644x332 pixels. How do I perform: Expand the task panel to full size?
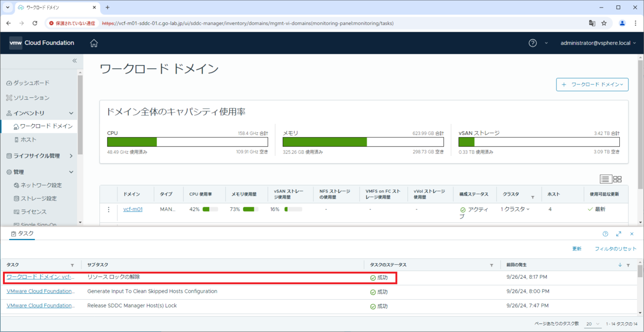pos(619,234)
